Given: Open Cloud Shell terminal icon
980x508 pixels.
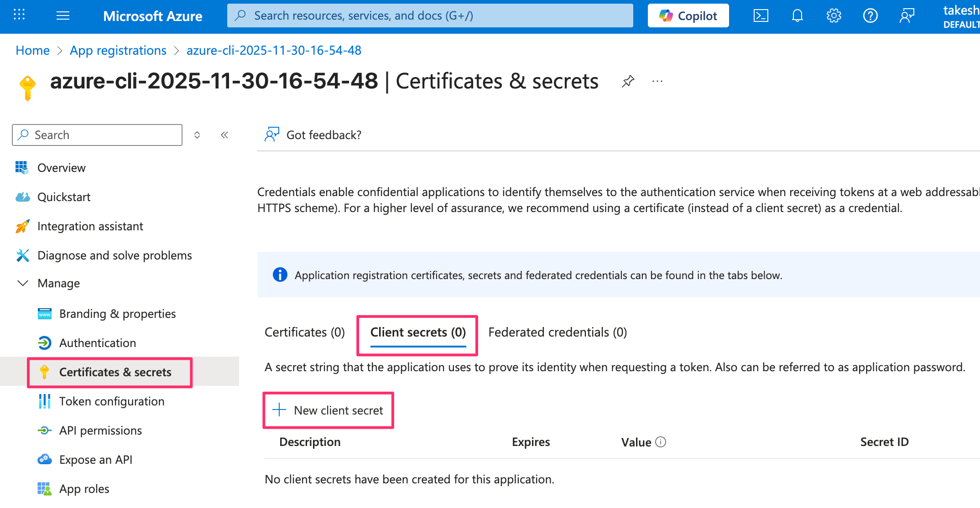Looking at the screenshot, I should pos(761,16).
